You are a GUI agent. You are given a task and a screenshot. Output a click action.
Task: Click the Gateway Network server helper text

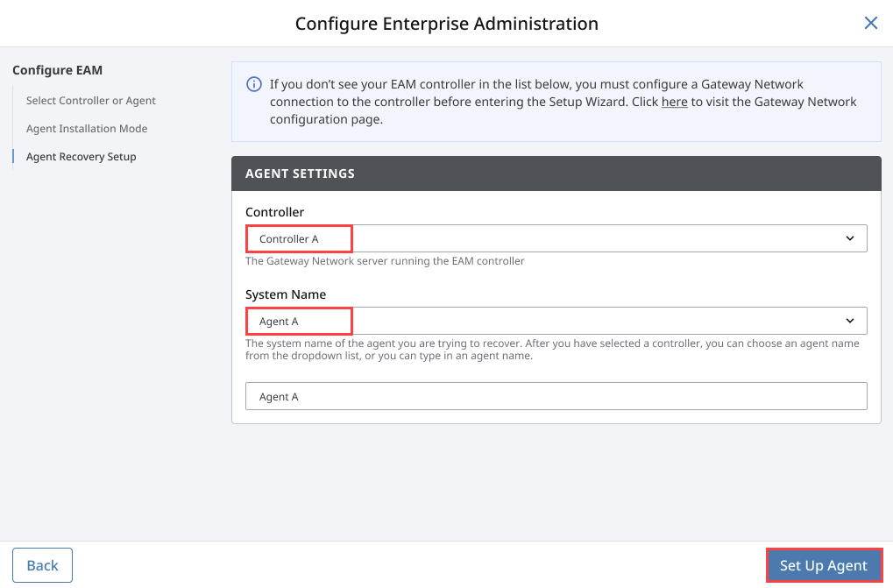point(385,261)
